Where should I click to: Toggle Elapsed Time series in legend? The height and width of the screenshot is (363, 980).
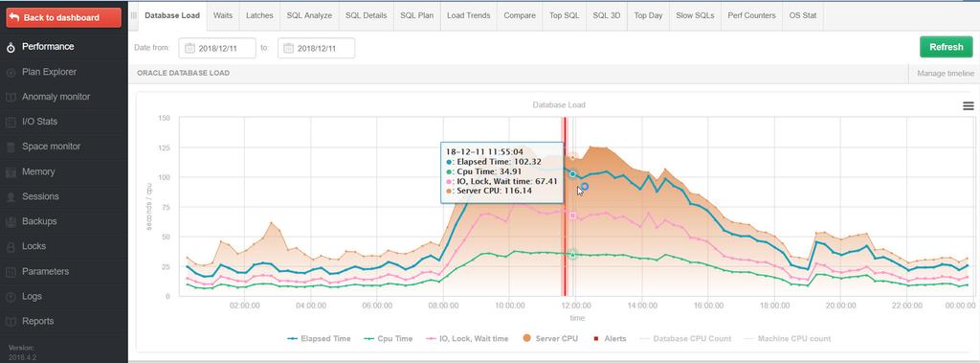(x=319, y=339)
